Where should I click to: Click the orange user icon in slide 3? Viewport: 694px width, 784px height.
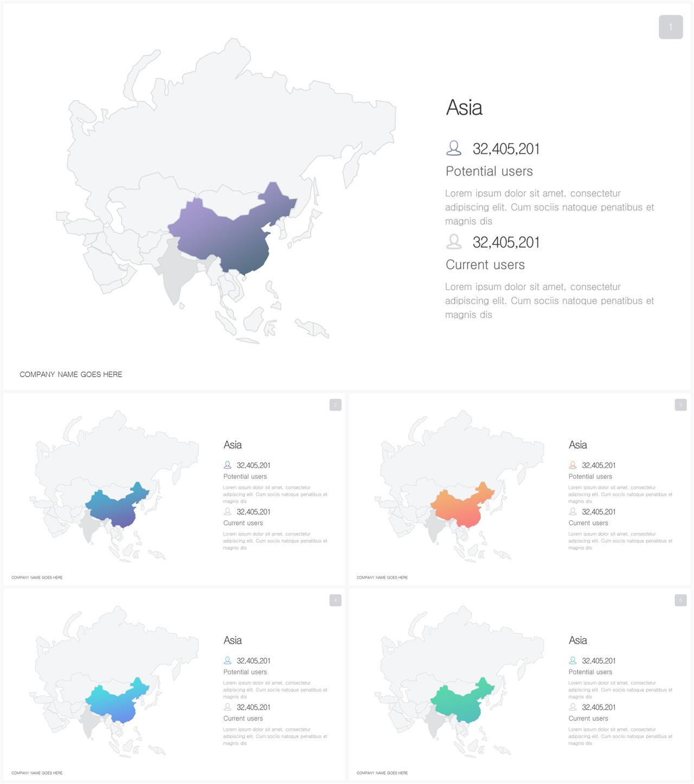coord(573,465)
